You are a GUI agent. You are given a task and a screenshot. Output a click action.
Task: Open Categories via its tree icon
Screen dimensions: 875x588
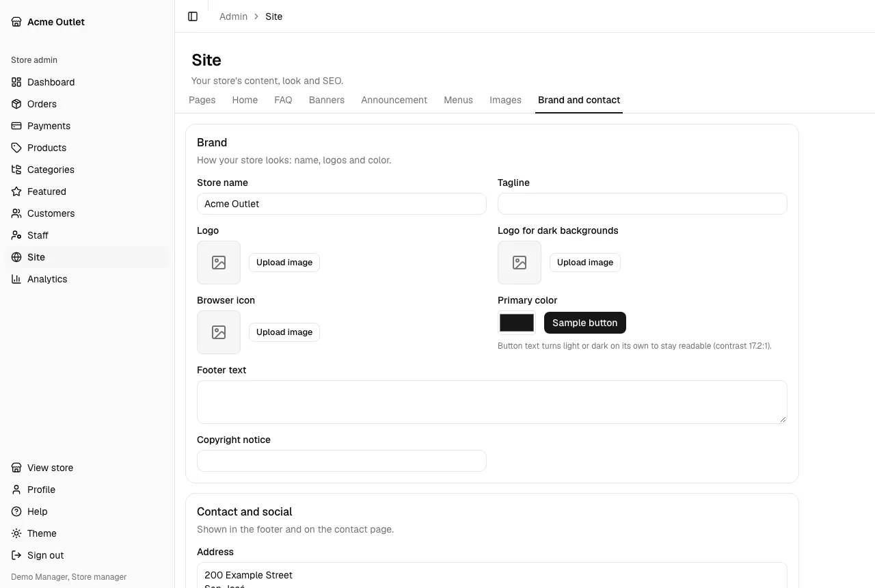16,170
